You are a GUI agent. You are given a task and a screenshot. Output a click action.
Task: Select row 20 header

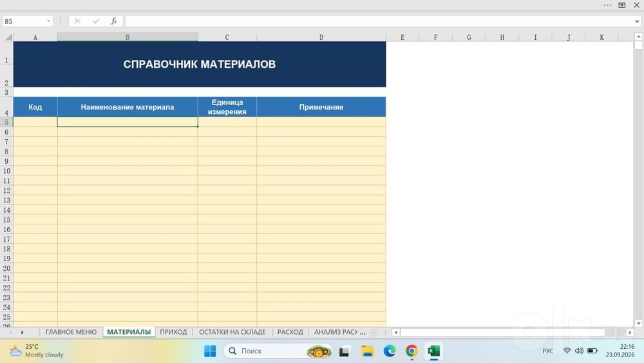point(6,268)
